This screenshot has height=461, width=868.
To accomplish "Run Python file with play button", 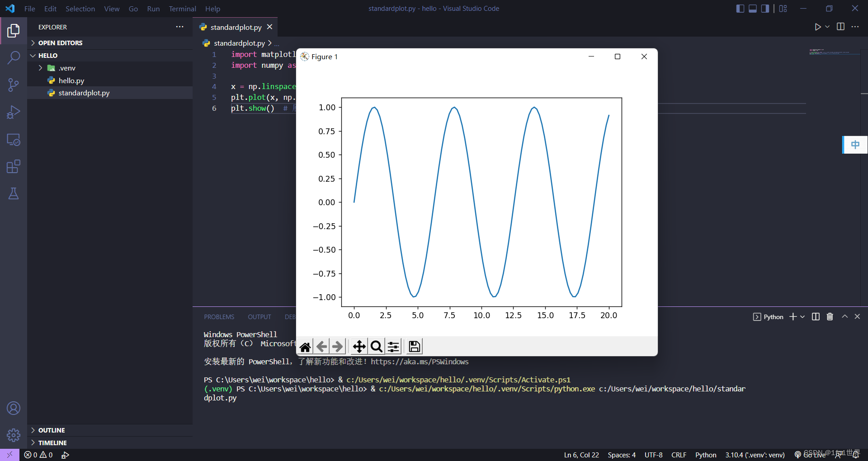I will 818,27.
